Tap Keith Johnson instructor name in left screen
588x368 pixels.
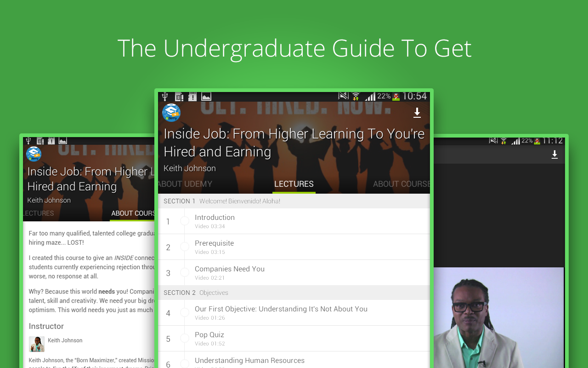pyautogui.click(x=65, y=340)
